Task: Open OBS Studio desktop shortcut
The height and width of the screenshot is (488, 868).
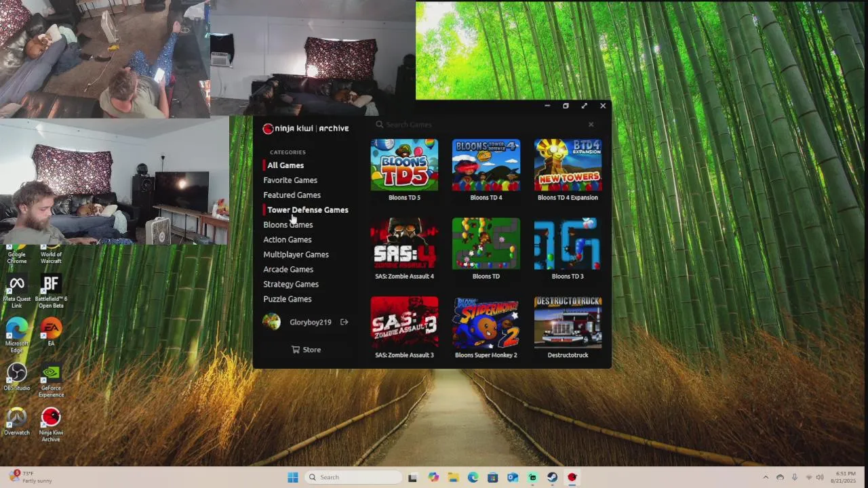Action: coord(17,377)
